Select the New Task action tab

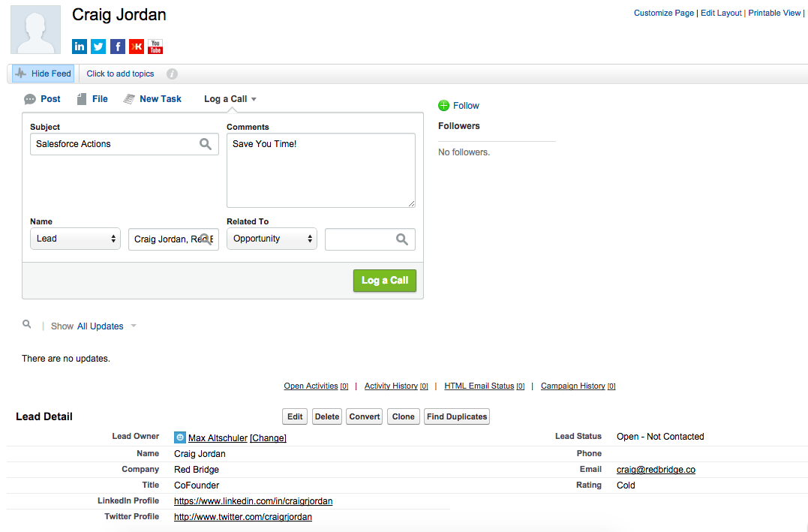click(152, 99)
